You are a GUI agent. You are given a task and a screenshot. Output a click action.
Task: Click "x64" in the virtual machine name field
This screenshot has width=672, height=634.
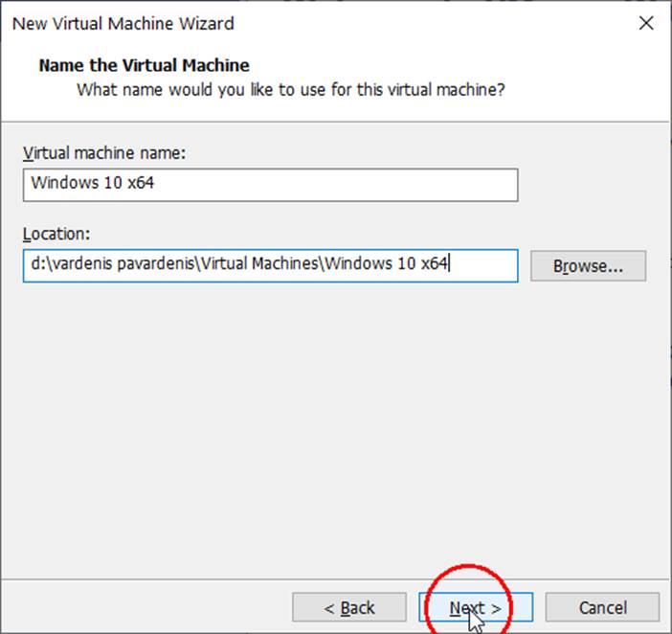(x=138, y=184)
